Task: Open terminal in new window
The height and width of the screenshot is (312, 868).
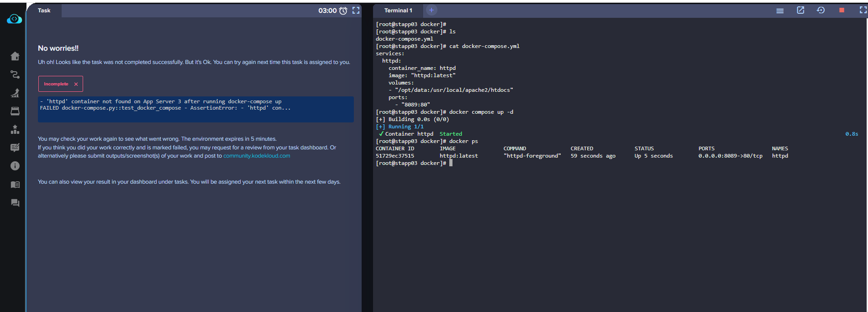Action: click(800, 10)
